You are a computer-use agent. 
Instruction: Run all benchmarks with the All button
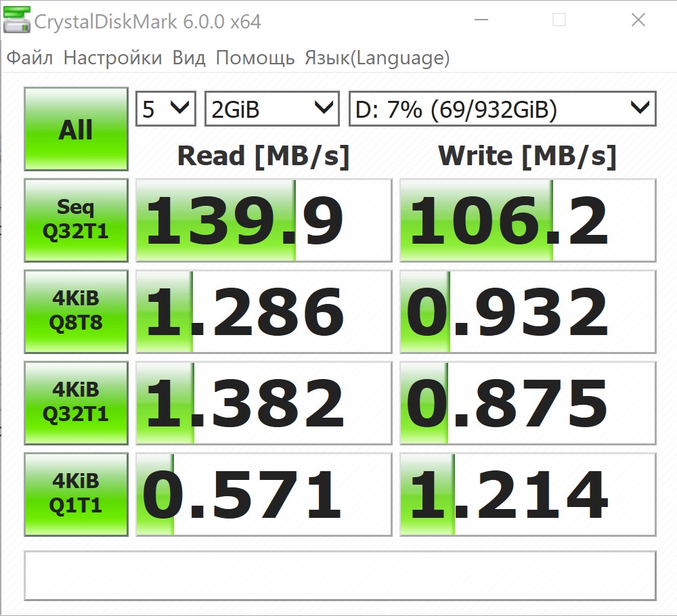point(76,129)
